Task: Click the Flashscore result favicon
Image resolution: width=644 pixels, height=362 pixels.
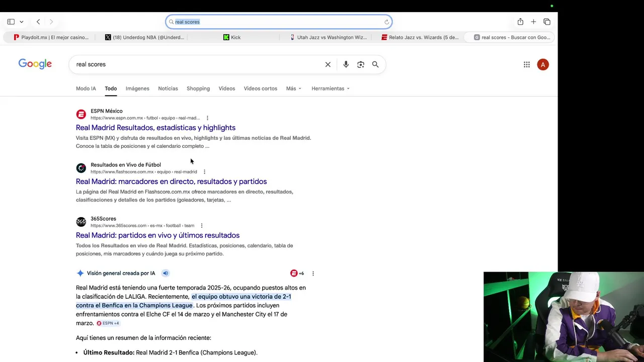Action: [81, 168]
